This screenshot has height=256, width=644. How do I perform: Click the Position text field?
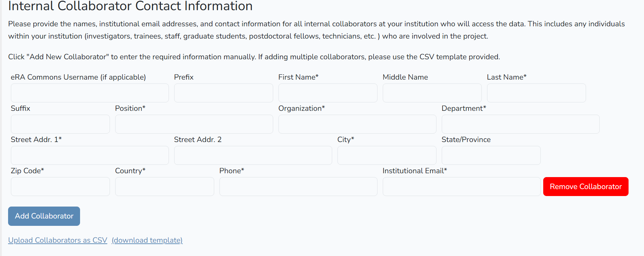pos(194,124)
